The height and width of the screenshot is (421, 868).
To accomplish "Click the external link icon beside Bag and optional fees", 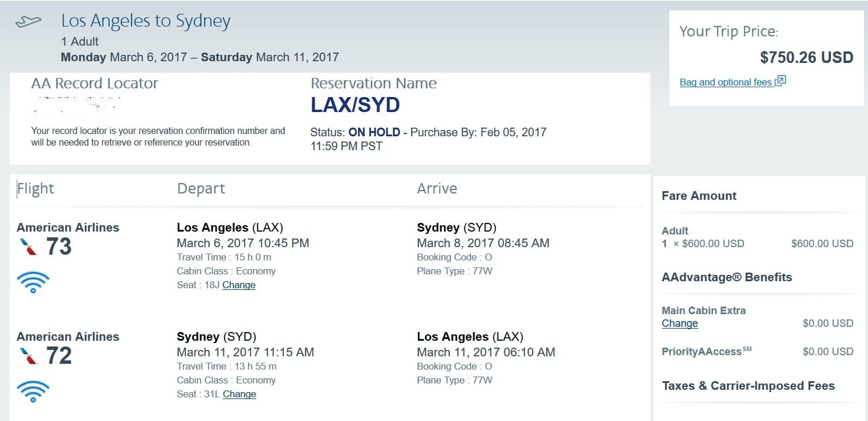I will [x=780, y=81].
